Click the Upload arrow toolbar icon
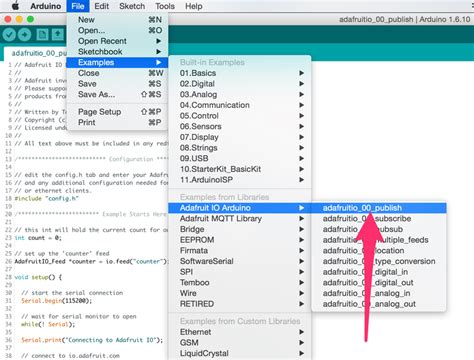474x360 pixels. coord(24,34)
